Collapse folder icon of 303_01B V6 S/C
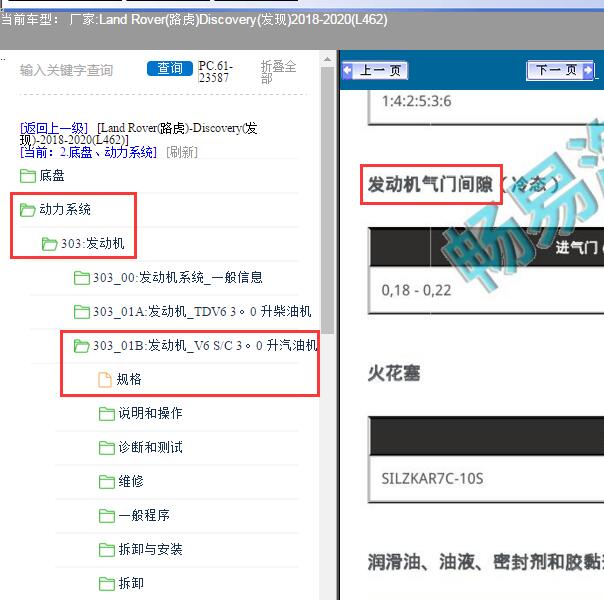604x600 pixels. click(82, 345)
